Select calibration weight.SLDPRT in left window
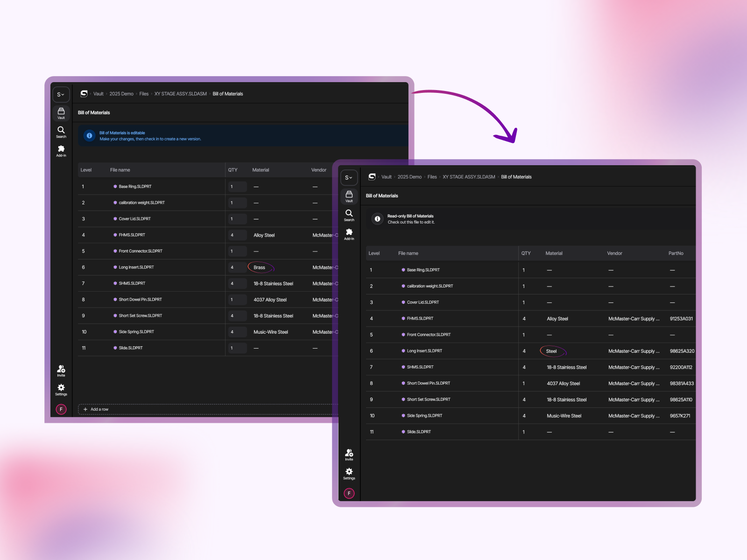The image size is (747, 560). pos(141,203)
